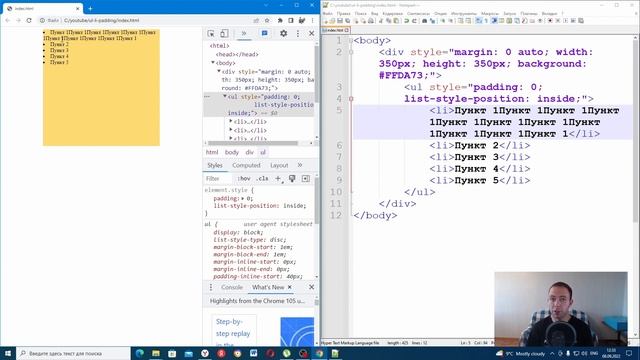Show more DevTools panels via top chevron
The height and width of the screenshot is (360, 640).
[x=244, y=33]
